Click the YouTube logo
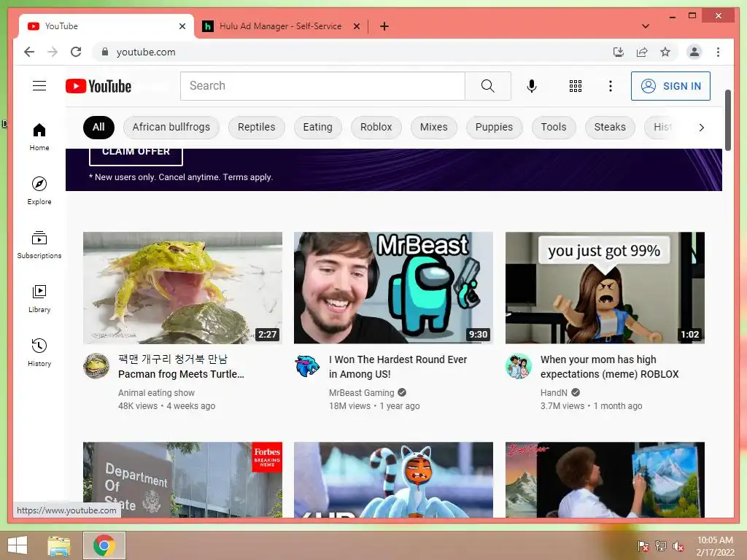This screenshot has width=747, height=560. click(98, 86)
